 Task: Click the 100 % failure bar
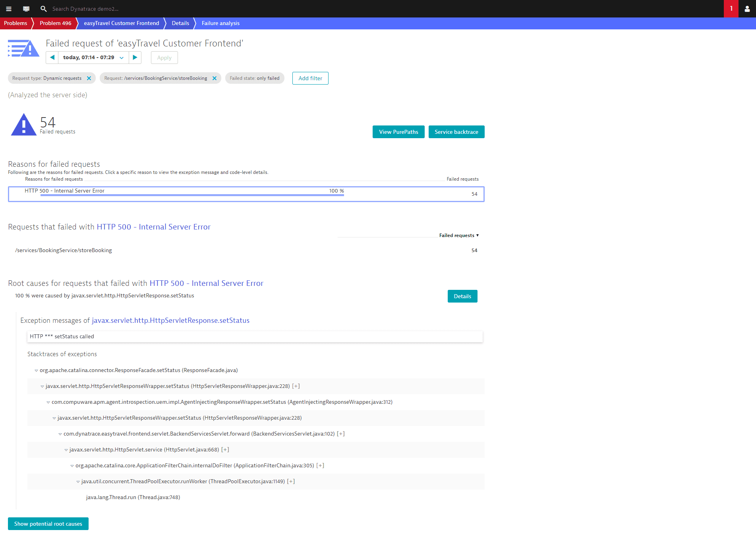tap(192, 195)
